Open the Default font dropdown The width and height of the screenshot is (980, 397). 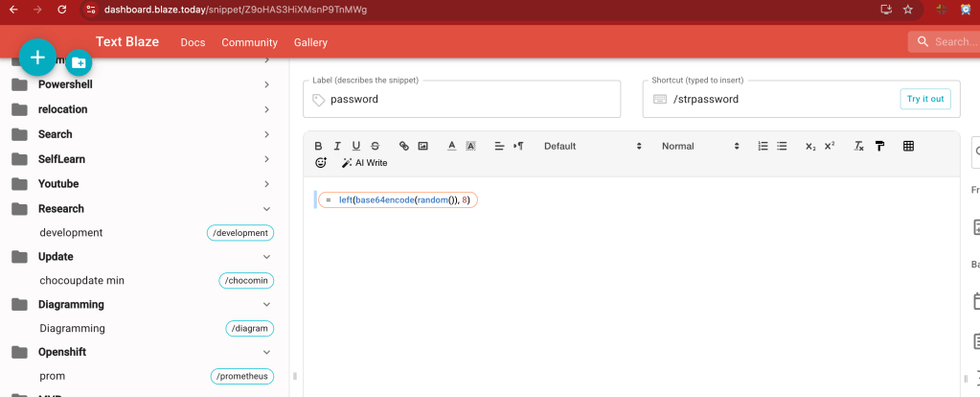592,146
